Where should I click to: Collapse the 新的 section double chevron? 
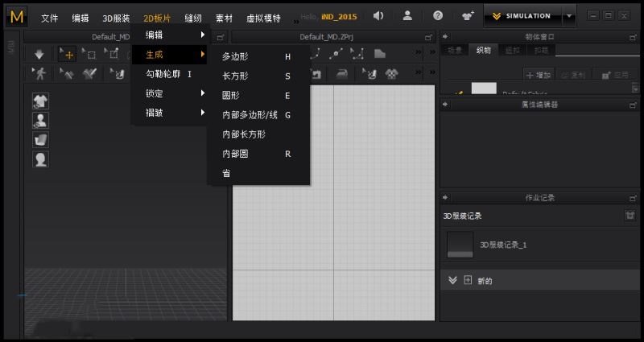pos(452,280)
